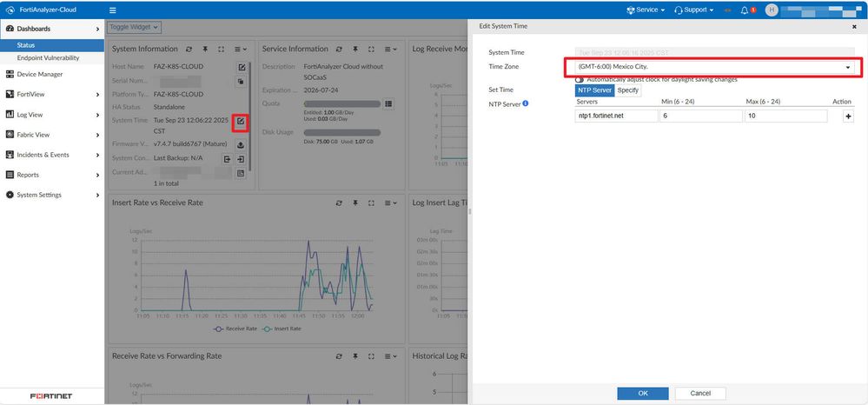Open Insert Rate vs Receive Rate options menu
The image size is (868, 405).
coord(390,202)
